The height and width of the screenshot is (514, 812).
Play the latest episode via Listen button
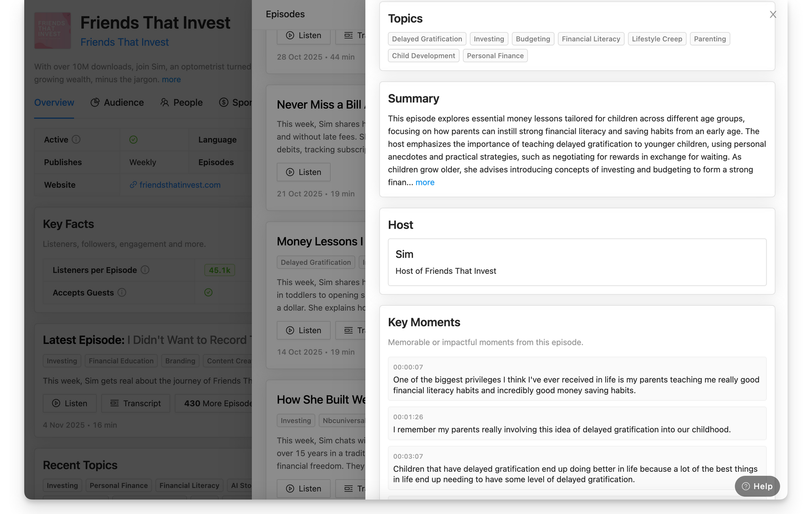click(69, 403)
